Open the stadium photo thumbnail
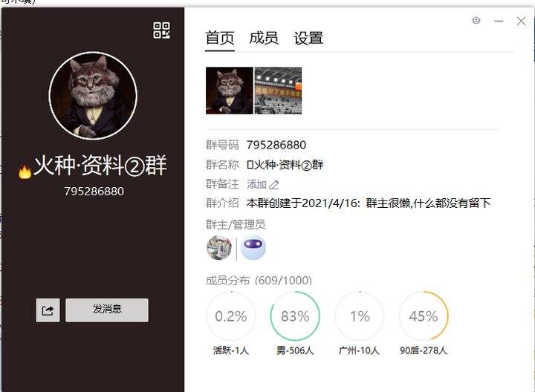Screen dimensions: 535x392 pyautogui.click(x=278, y=91)
